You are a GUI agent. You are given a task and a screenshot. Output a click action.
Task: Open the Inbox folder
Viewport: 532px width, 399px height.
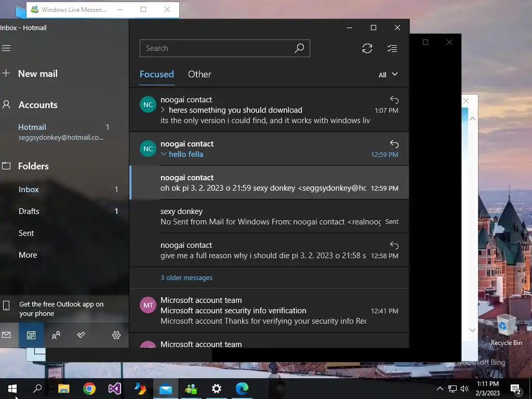tap(64, 189)
